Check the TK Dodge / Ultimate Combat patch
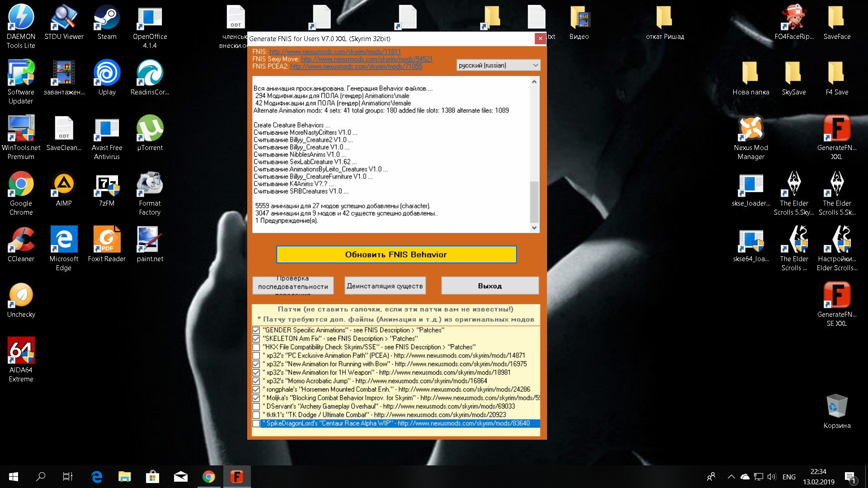 tap(256, 415)
